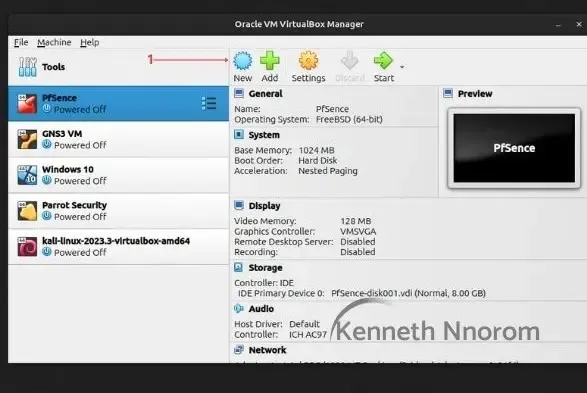Open the General section header
The height and width of the screenshot is (393, 587).
(x=265, y=94)
